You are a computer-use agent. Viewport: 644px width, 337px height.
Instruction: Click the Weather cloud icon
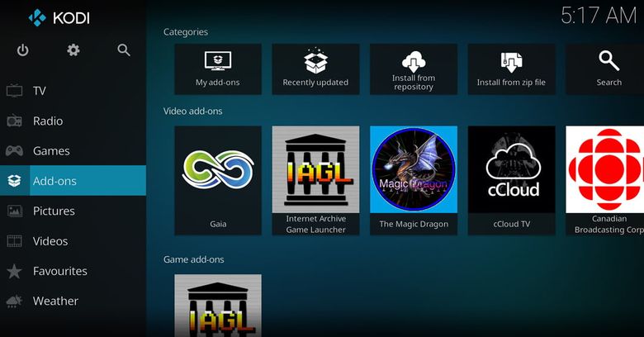coord(14,301)
